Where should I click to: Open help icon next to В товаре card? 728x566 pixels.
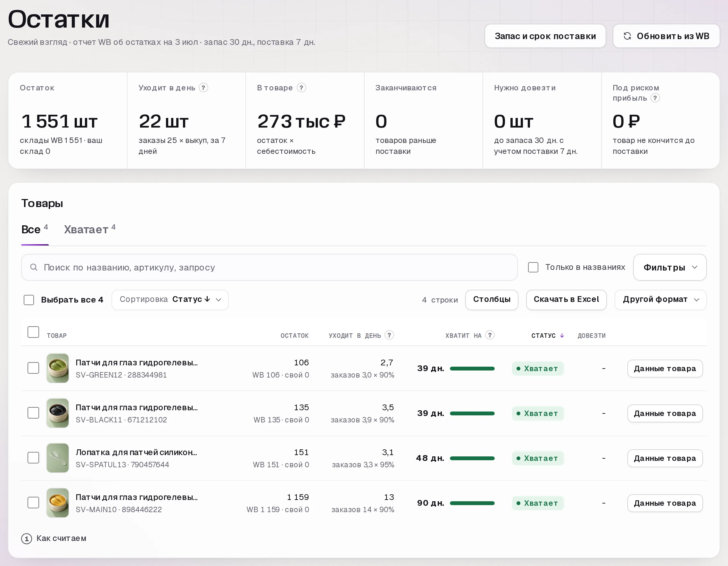pyautogui.click(x=301, y=88)
